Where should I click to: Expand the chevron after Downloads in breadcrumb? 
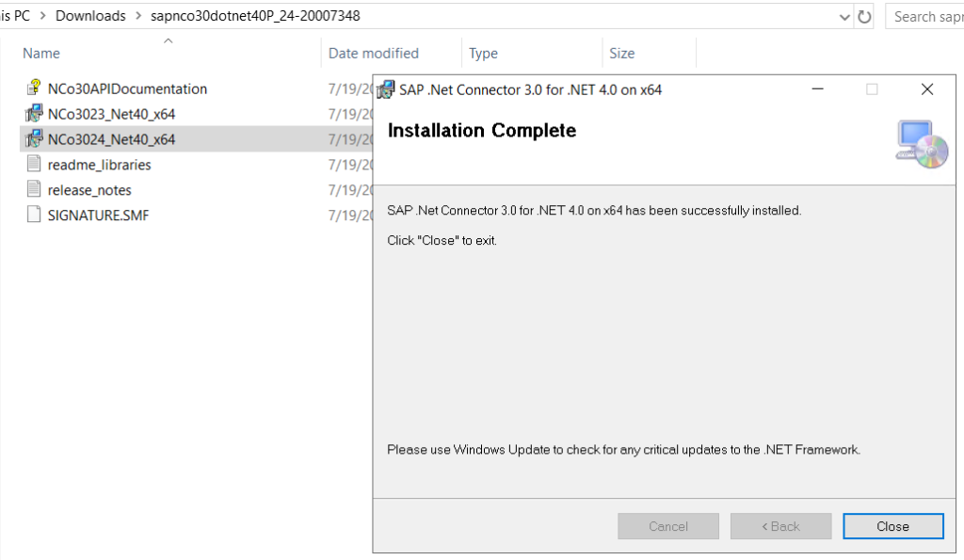point(138,16)
